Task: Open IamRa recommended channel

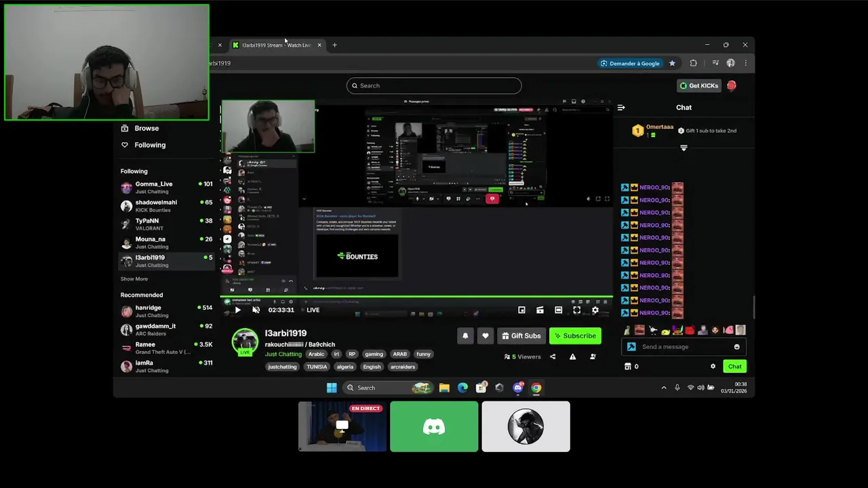Action: (166, 366)
